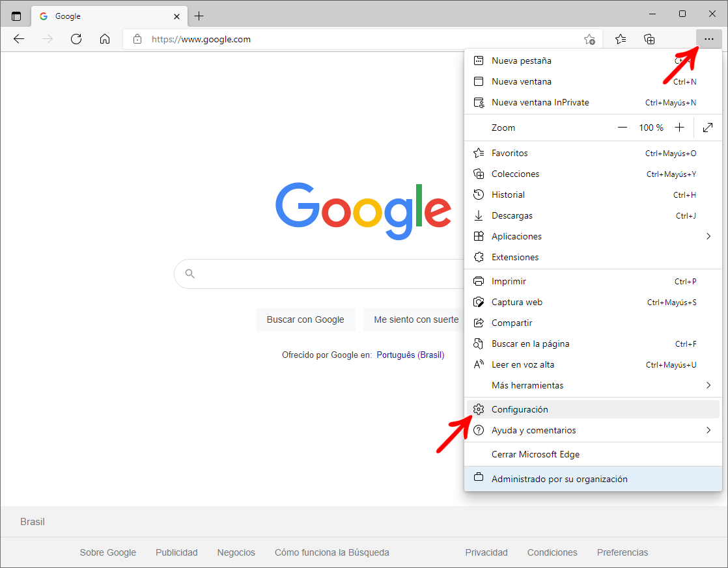The height and width of the screenshot is (568, 728).
Task: Open Publicidad footer link
Action: 176,552
